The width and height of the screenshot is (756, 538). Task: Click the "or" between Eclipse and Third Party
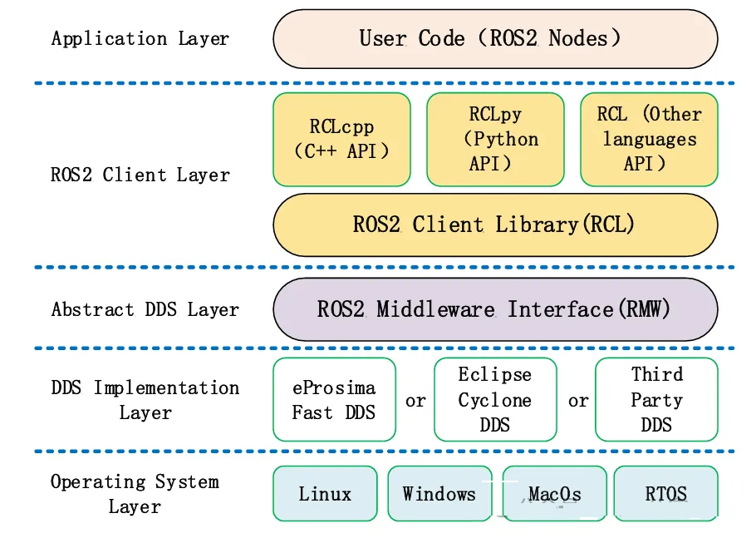[578, 401]
